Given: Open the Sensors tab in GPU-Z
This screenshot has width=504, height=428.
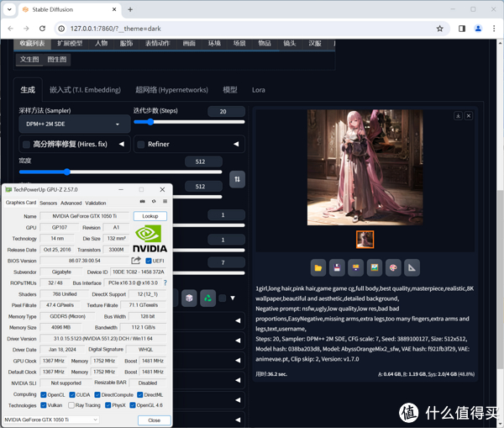Looking at the screenshot, I should 48,203.
